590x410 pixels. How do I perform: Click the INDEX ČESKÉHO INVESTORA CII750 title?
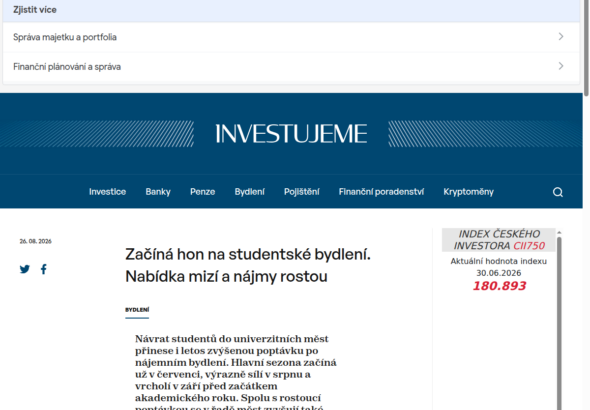pyautogui.click(x=499, y=240)
